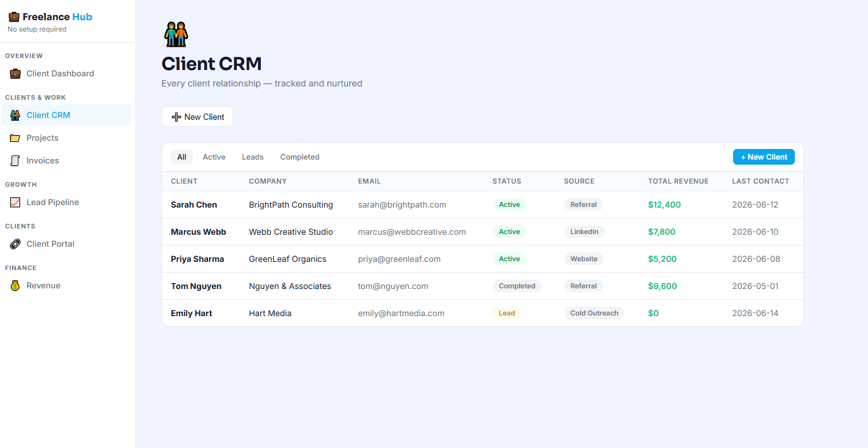Click the Cold Outreach source badge
This screenshot has width=868, height=448.
pyautogui.click(x=594, y=313)
